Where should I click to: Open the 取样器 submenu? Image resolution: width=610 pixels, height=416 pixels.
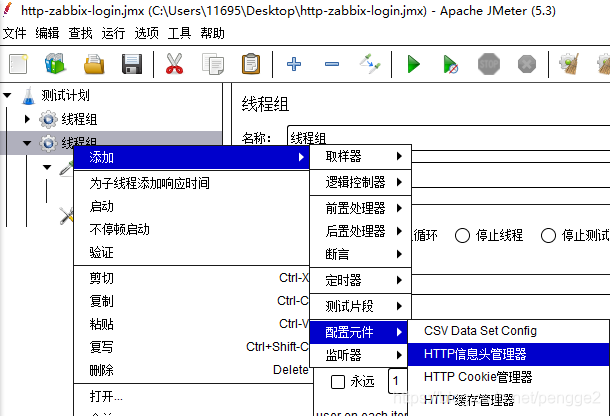[x=360, y=156]
